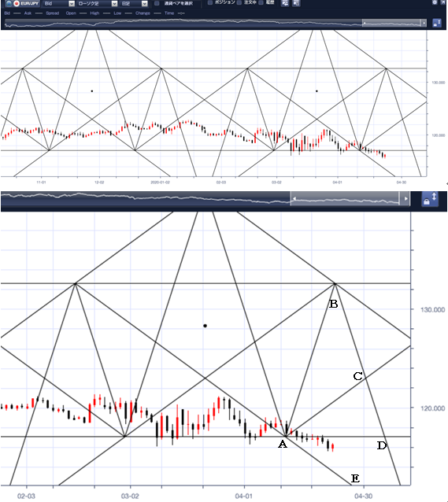The height and width of the screenshot is (502, 448).
Task: Click the lock scale icon on lower chart
Action: 430,199
